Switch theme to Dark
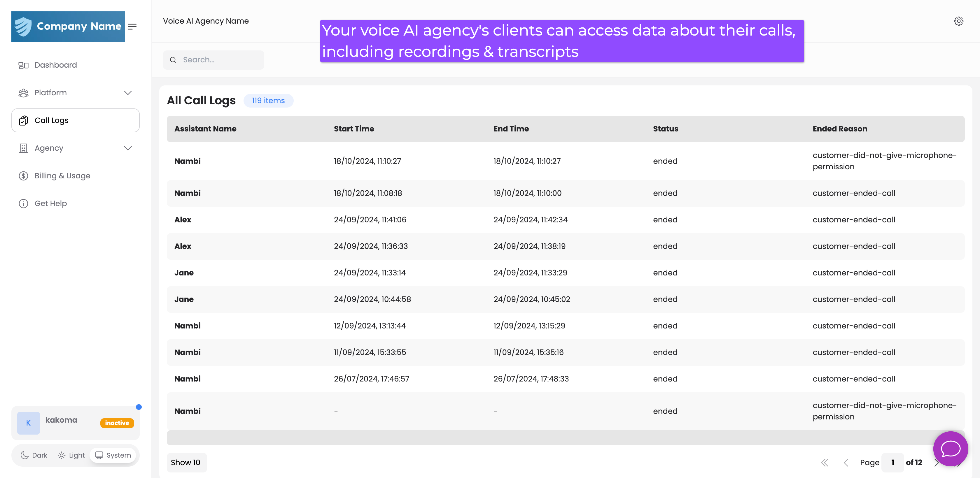Image resolution: width=980 pixels, height=478 pixels. pyautogui.click(x=34, y=455)
